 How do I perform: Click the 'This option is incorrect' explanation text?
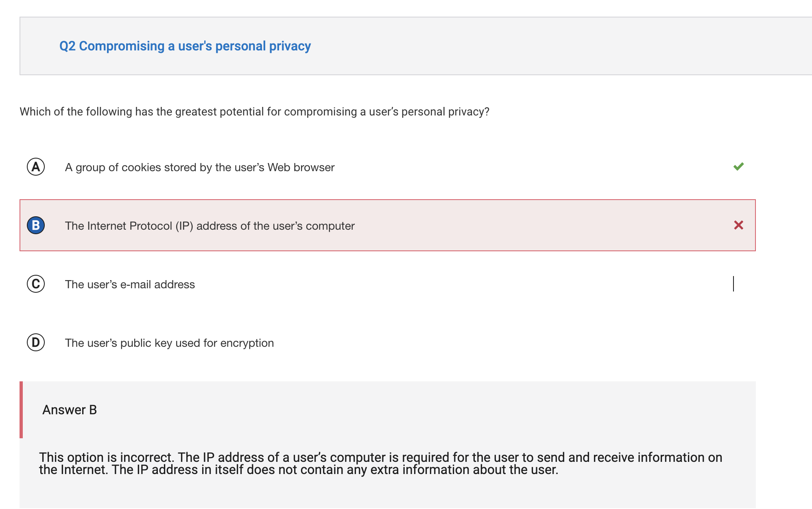pos(380,463)
